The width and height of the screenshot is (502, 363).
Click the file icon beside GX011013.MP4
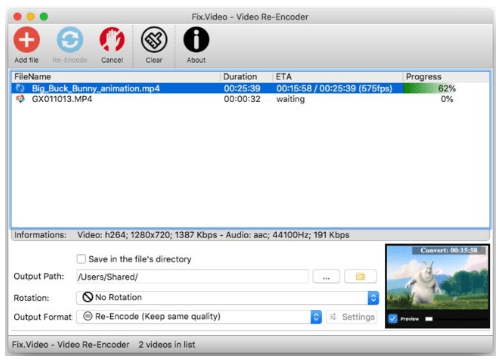[20, 99]
